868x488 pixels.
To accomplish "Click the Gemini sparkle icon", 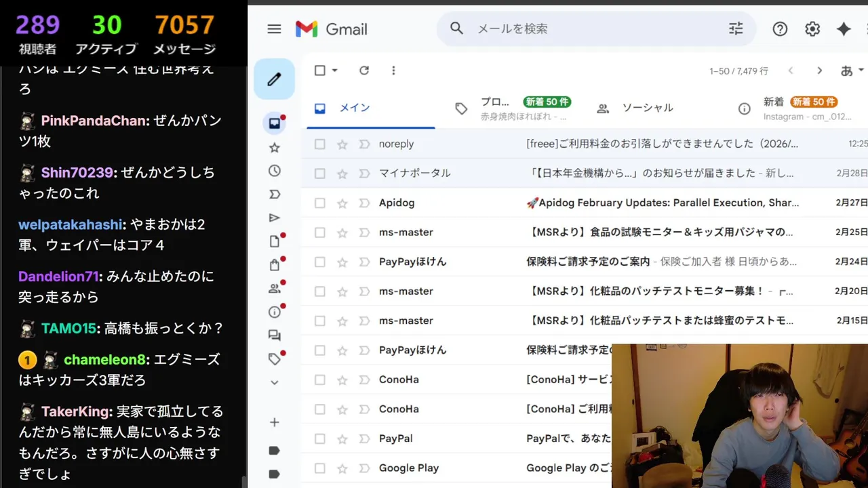I will coord(844,29).
